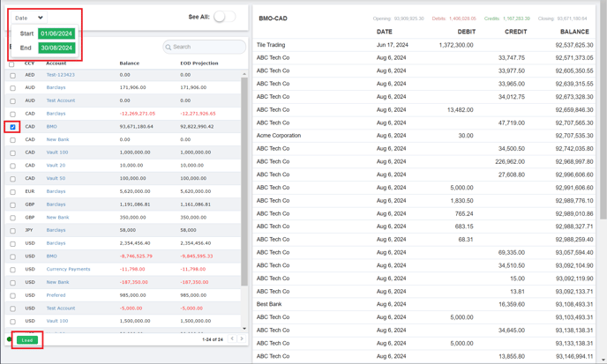Viewport: 607px width, 364px height.
Task: Go to next page of accounts
Action: (242, 339)
